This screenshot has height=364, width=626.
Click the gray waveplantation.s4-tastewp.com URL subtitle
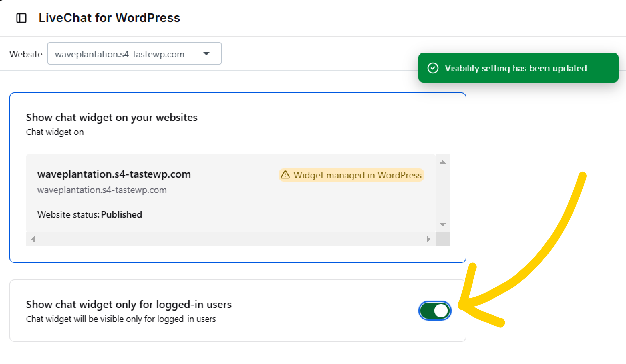pos(102,190)
